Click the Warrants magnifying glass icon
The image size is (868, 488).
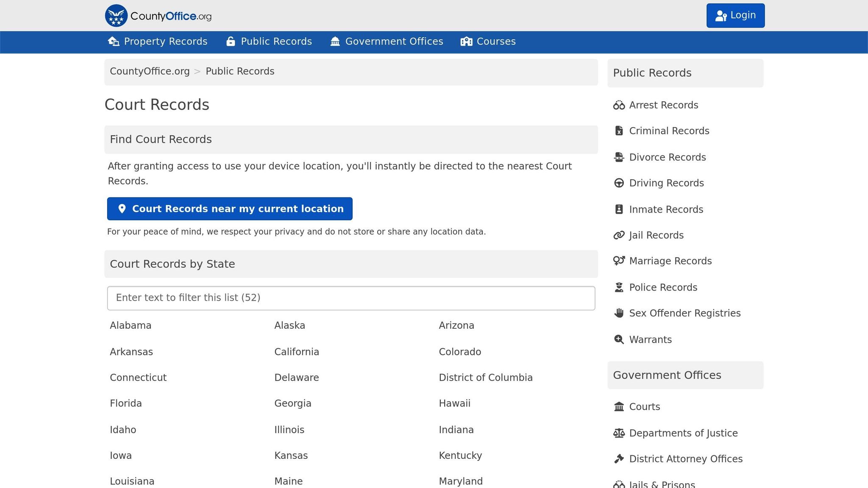[x=619, y=339]
